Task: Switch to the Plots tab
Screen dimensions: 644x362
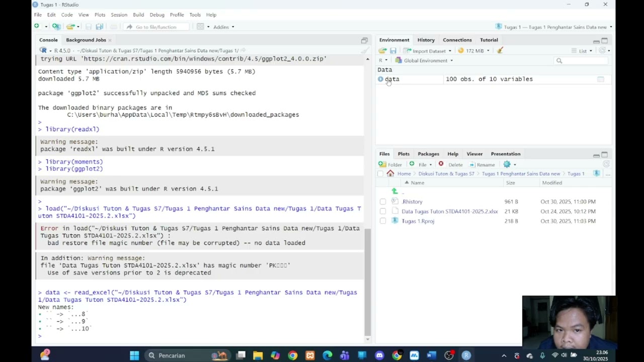Action: click(x=404, y=154)
